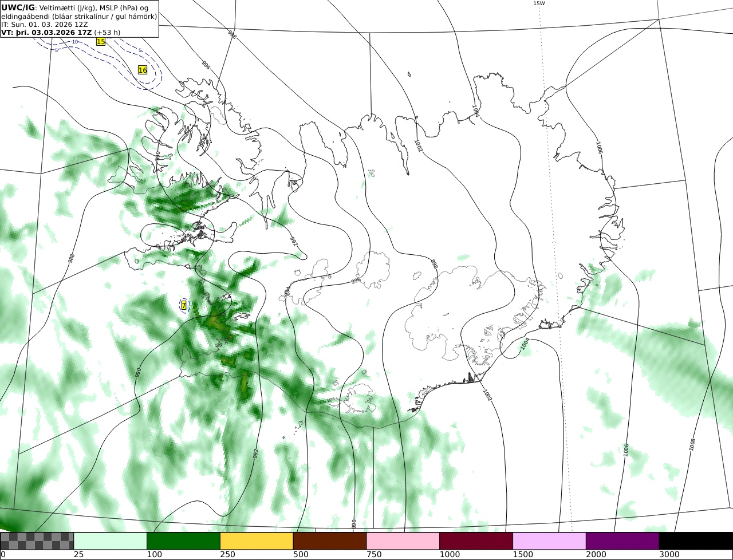Click the legend value 500
733x560 pixels.
[301, 555]
